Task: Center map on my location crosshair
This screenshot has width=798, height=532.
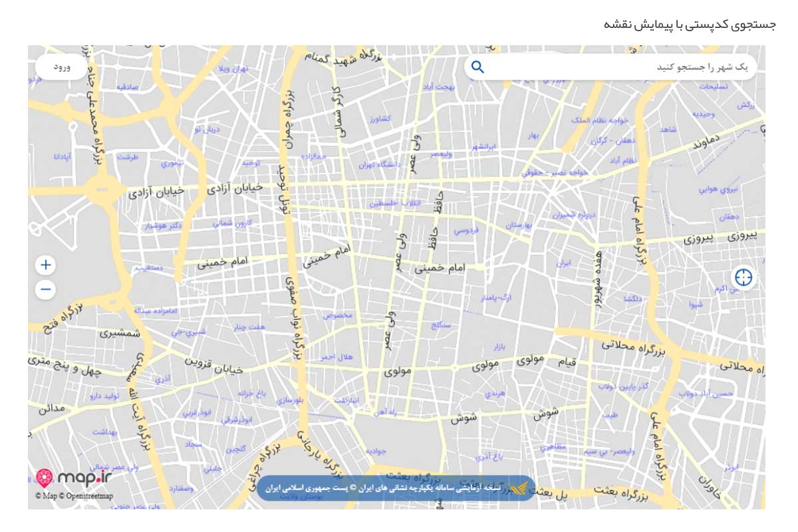Action: [x=743, y=277]
